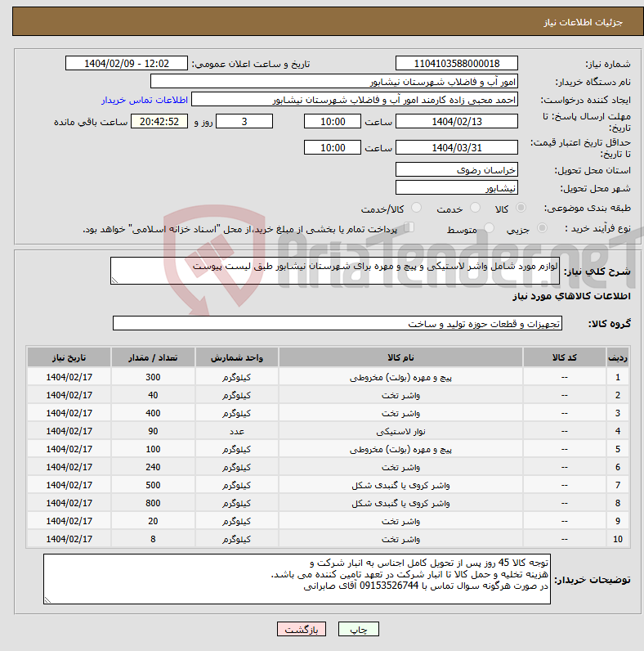
Task: Click the بازگشت back button
Action: (x=302, y=629)
